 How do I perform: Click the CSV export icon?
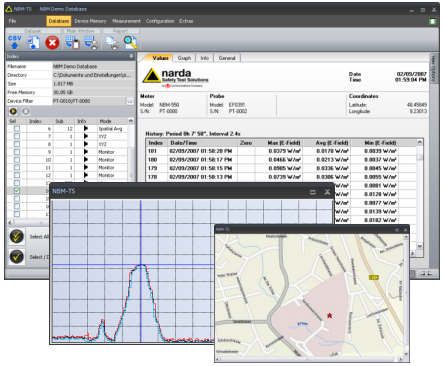tap(15, 42)
